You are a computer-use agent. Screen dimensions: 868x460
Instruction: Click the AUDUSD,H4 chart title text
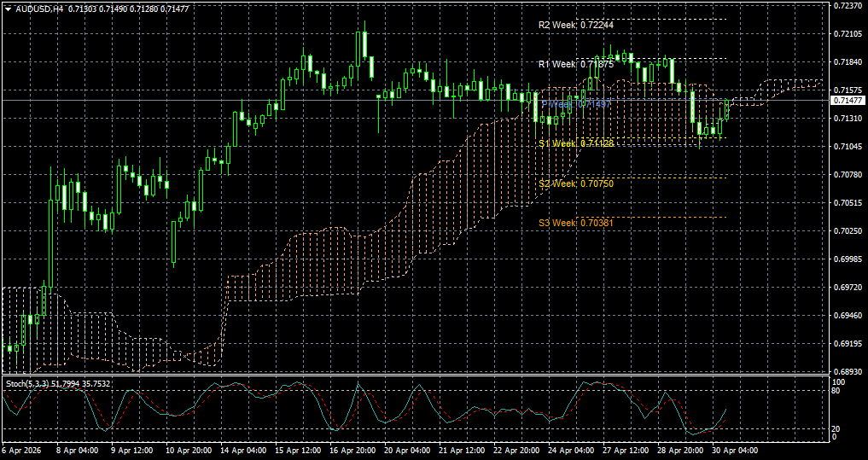[x=39, y=9]
